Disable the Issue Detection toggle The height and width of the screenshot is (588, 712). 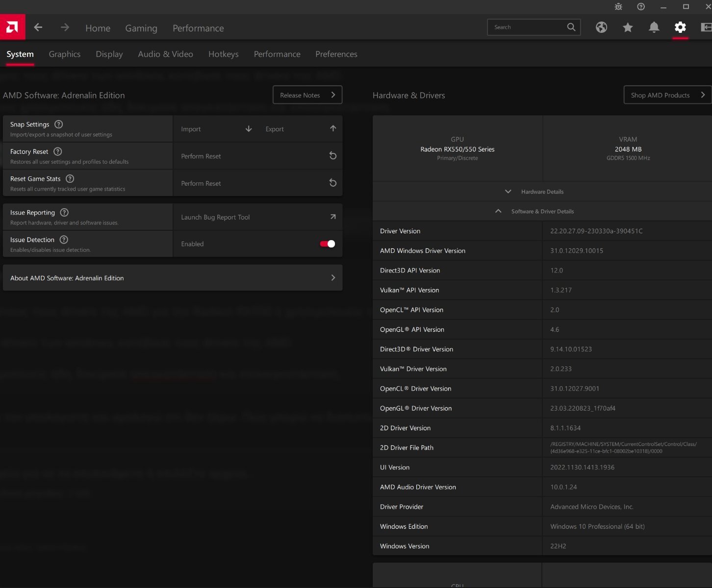[327, 244]
